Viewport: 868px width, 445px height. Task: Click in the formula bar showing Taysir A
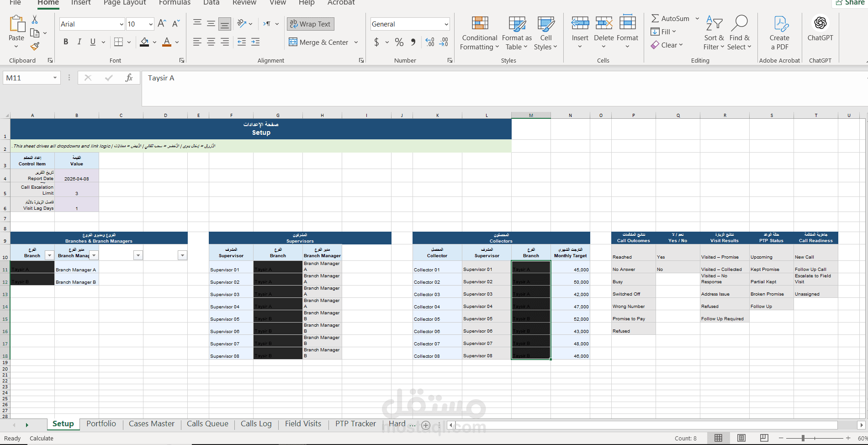click(x=504, y=88)
